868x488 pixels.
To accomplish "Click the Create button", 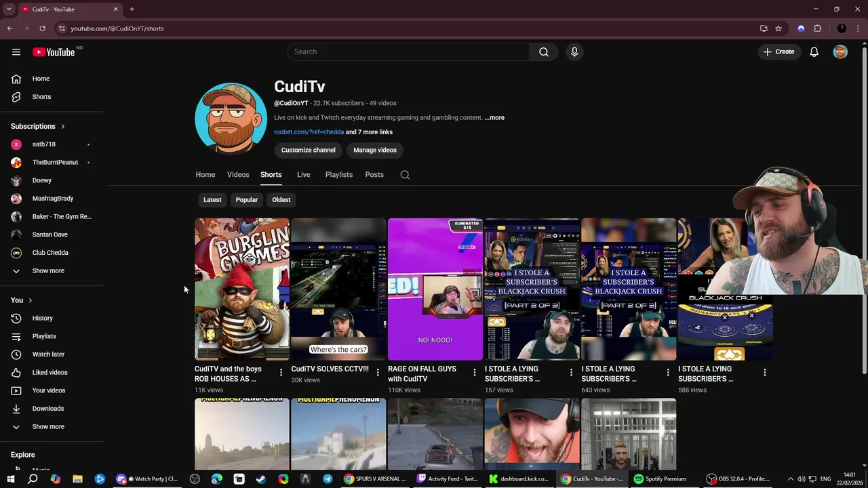I will [778, 52].
